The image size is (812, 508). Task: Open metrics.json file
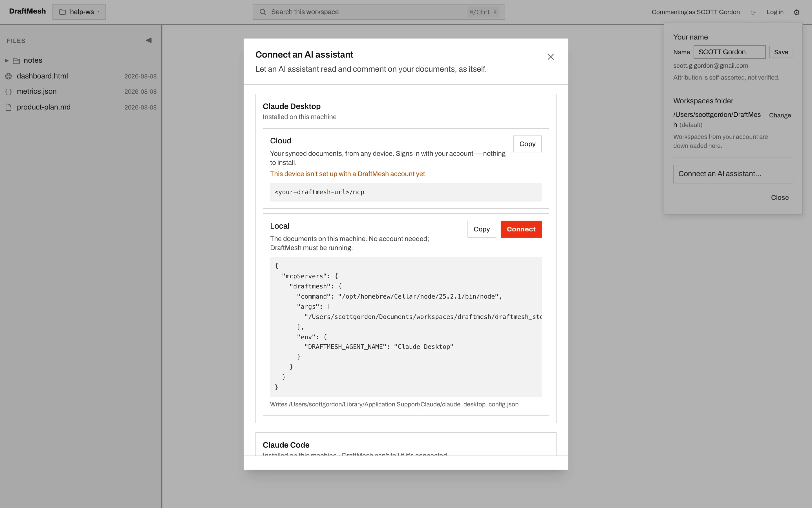click(81, 91)
